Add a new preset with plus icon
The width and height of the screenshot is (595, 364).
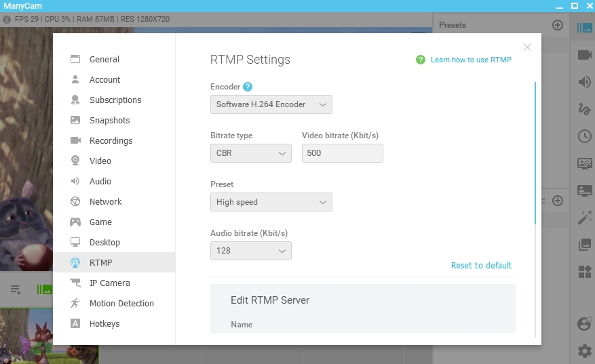coord(558,25)
